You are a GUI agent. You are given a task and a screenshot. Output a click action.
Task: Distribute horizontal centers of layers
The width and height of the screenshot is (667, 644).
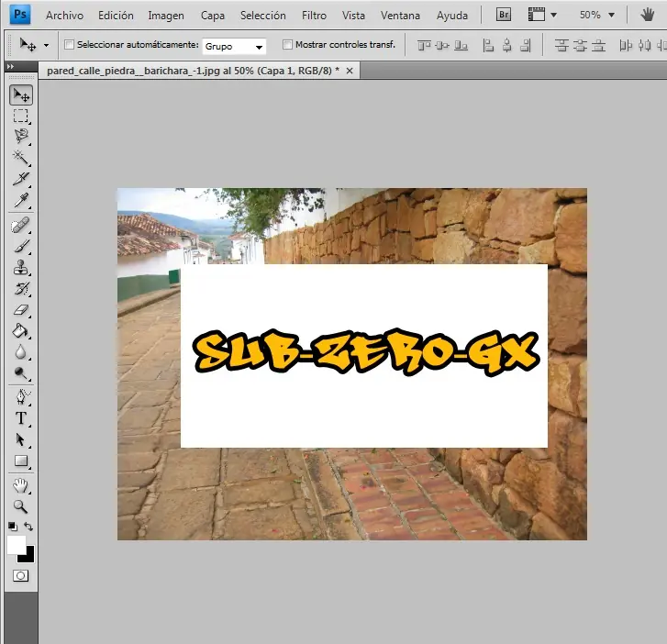644,45
